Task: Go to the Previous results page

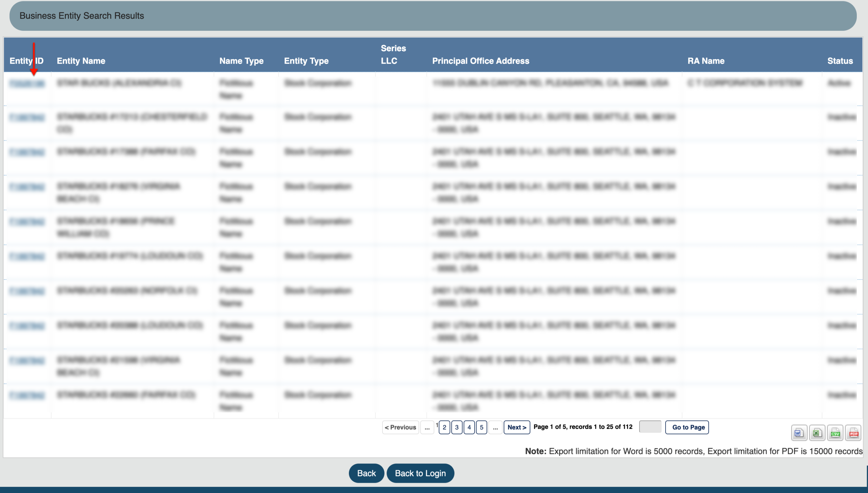Action: point(400,427)
